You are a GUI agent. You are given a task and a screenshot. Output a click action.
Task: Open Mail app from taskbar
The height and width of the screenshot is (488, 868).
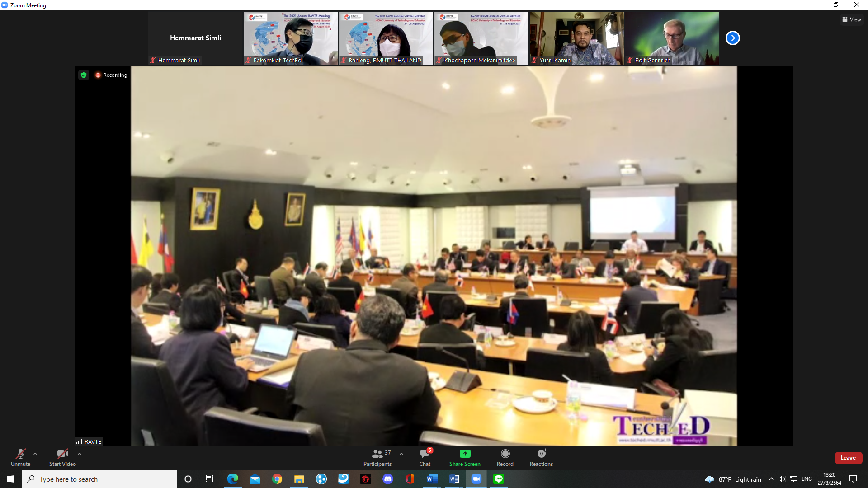255,479
